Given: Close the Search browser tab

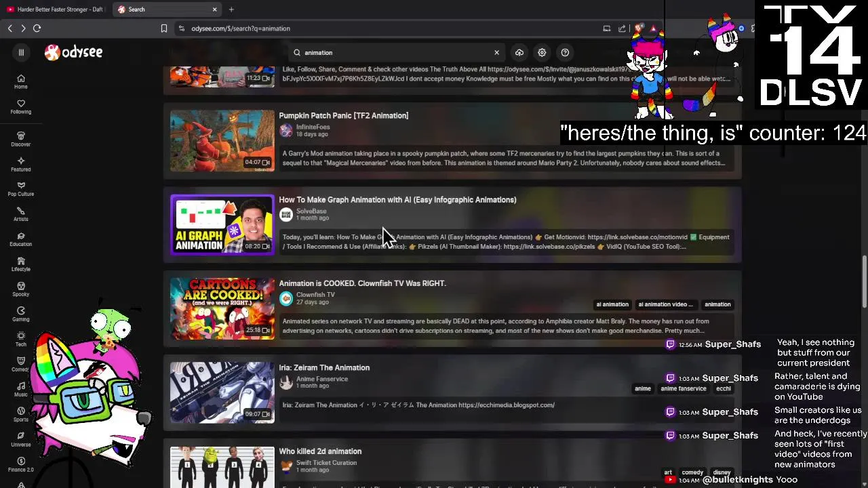Looking at the screenshot, I should (214, 9).
